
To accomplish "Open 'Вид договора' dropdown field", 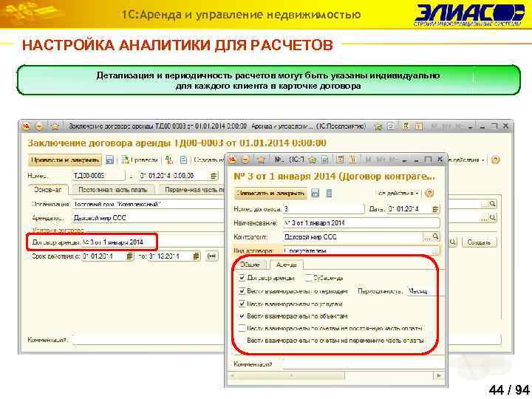I will click(x=361, y=250).
